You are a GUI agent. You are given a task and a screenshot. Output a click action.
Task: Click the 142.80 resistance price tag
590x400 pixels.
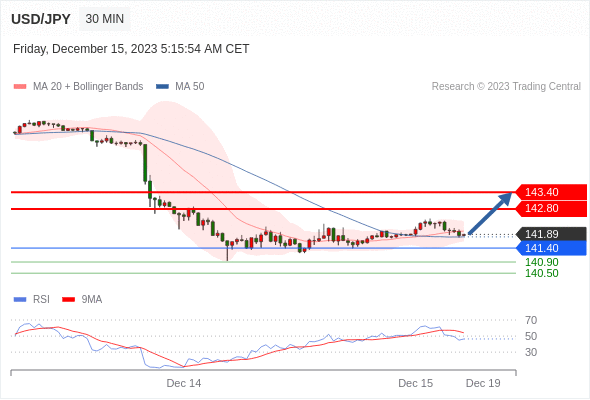click(551, 208)
